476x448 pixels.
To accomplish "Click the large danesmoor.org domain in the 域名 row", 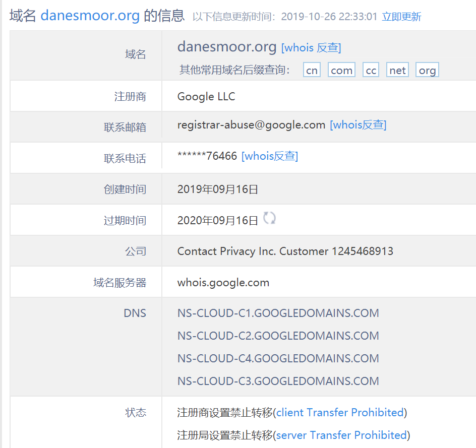I will (227, 47).
